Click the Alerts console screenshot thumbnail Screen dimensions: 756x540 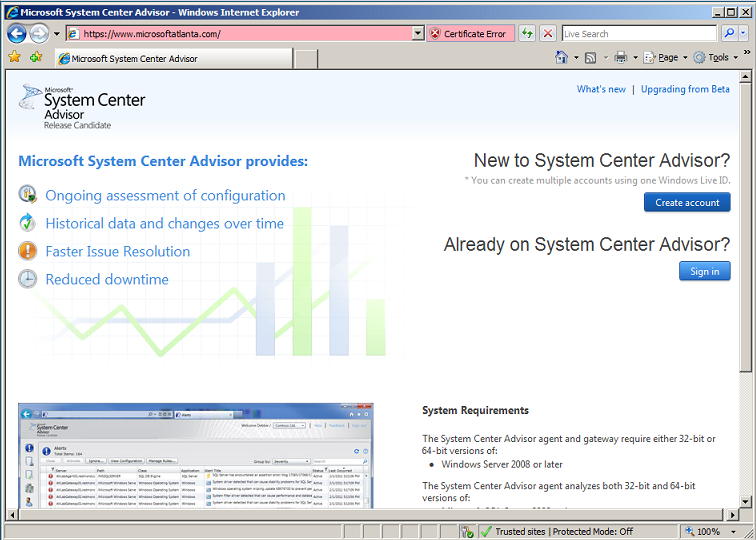point(196,456)
